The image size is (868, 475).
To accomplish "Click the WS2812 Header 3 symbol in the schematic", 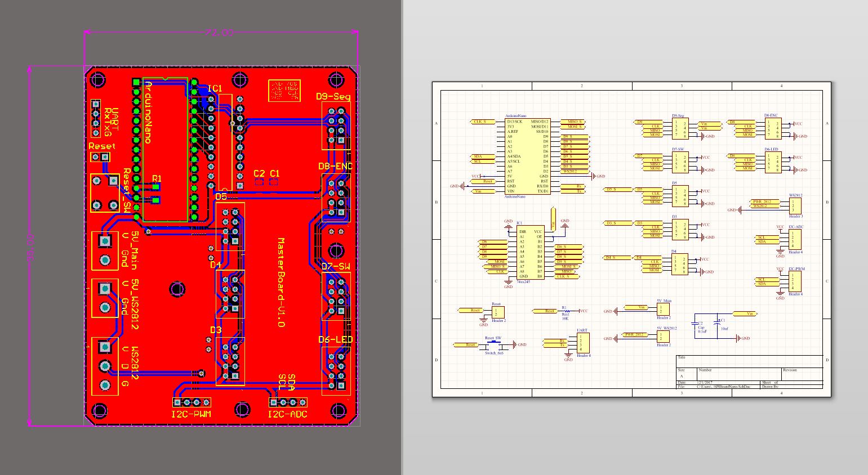I will [795, 206].
